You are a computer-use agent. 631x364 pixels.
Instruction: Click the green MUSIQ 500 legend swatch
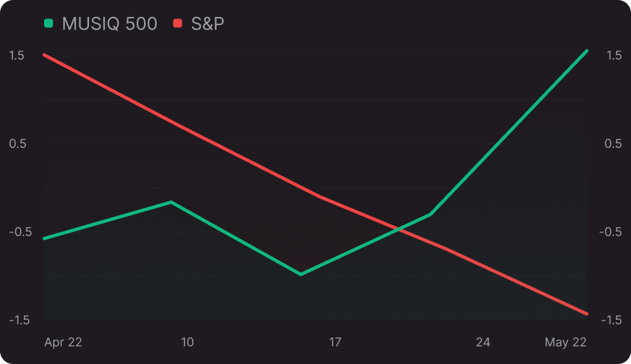pos(49,24)
